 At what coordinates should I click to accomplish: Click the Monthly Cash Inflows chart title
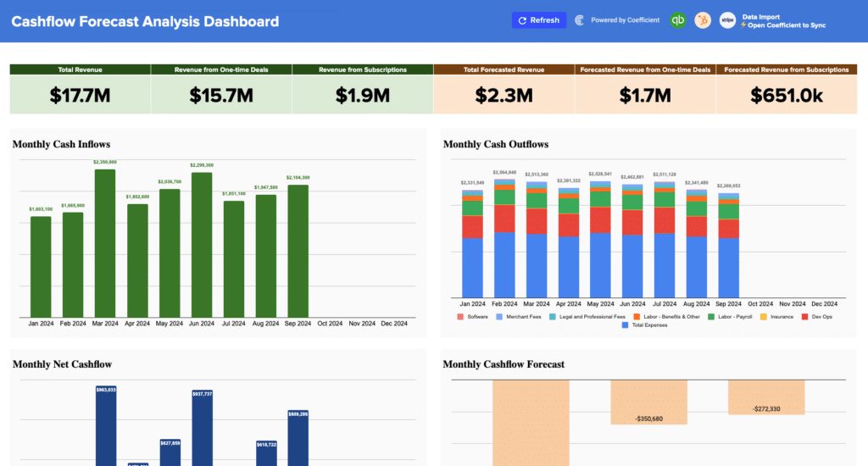coord(61,144)
